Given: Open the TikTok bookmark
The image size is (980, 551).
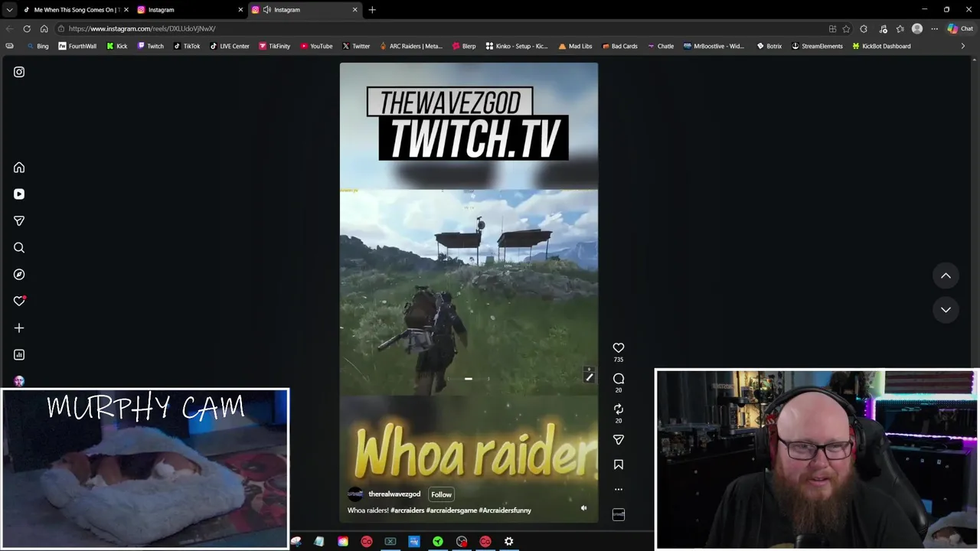Looking at the screenshot, I should click(187, 46).
